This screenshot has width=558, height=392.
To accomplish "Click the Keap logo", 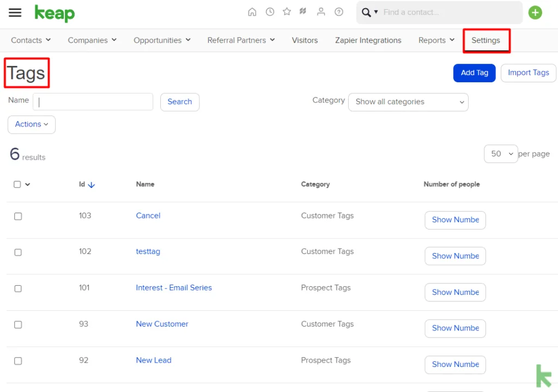I will pos(54,14).
